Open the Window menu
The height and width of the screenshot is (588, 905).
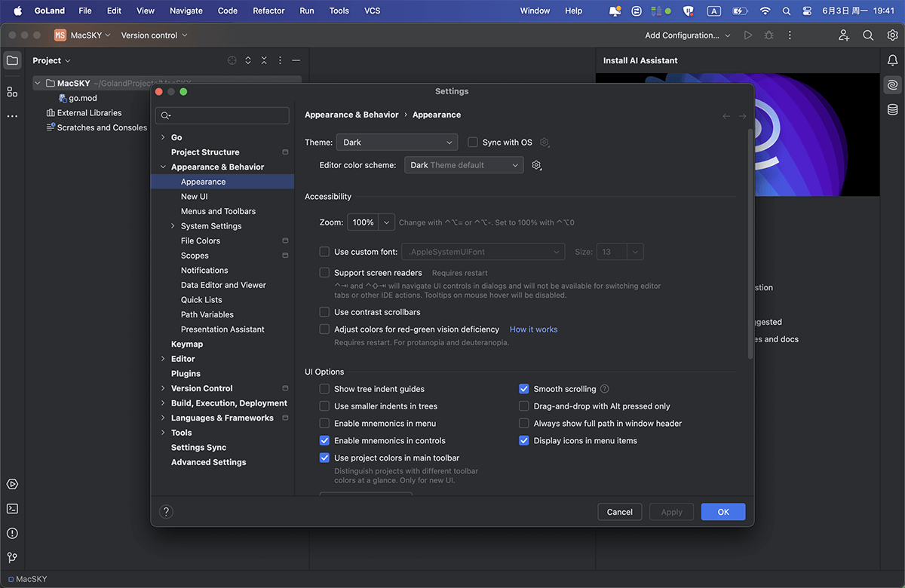535,11
